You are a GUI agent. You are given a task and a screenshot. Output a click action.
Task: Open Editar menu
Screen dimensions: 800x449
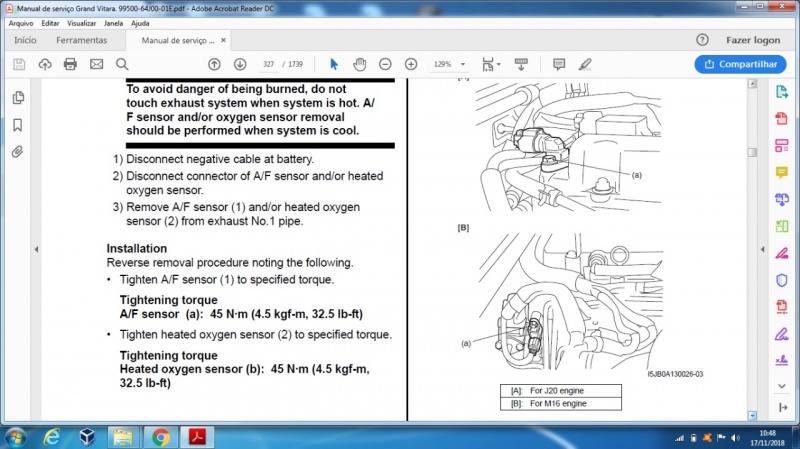point(50,23)
